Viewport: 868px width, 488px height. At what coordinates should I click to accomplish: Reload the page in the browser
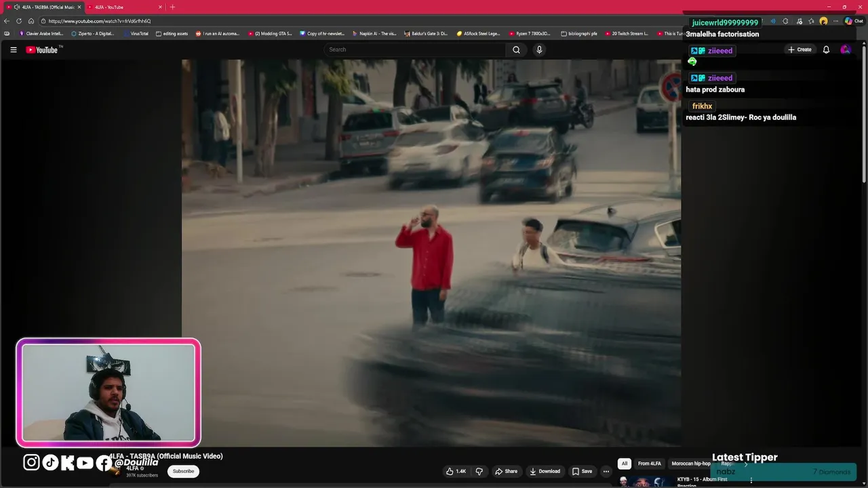click(x=19, y=21)
